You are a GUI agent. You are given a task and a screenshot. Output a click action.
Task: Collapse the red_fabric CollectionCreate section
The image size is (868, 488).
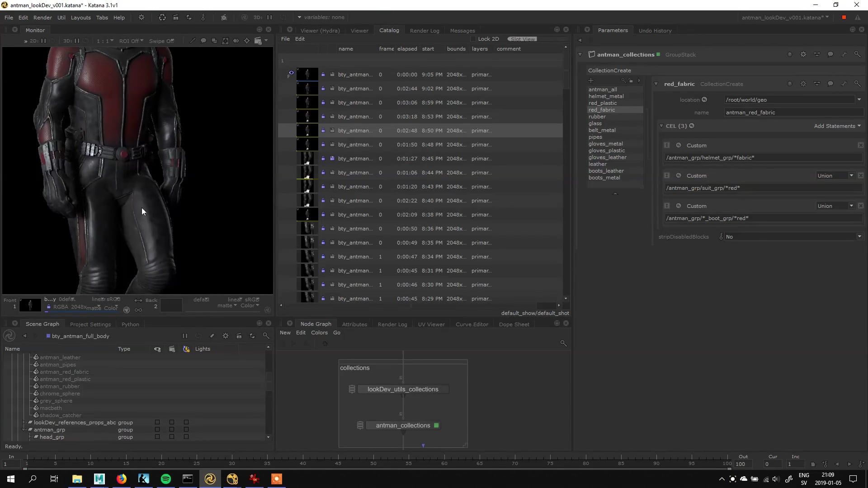point(656,84)
